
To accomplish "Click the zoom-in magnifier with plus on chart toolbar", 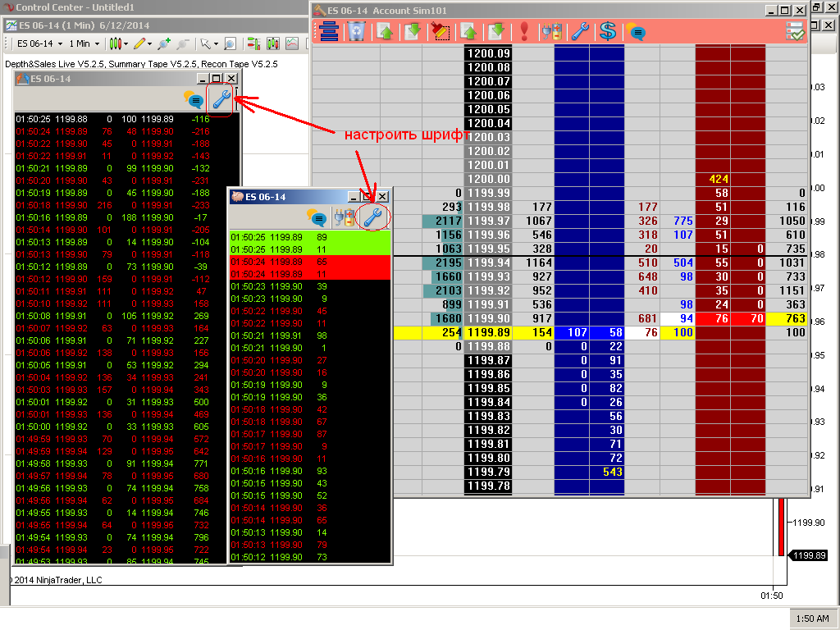I will tap(164, 43).
